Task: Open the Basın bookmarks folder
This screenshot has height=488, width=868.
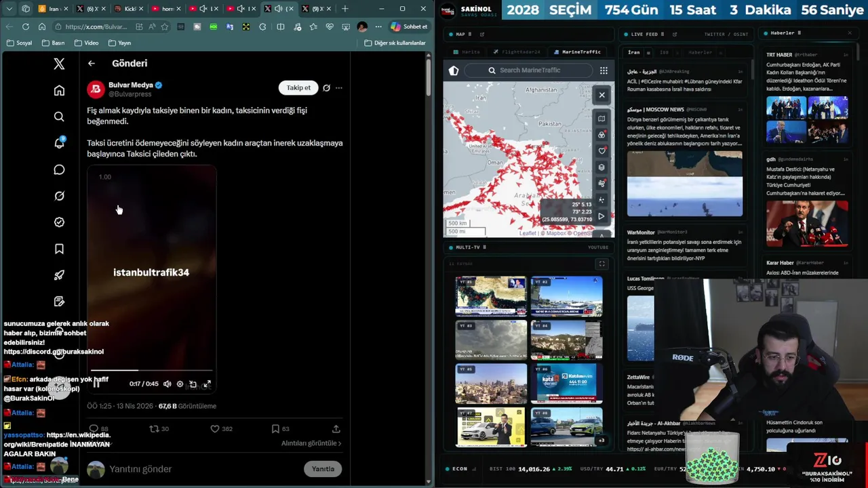Action: pos(54,43)
